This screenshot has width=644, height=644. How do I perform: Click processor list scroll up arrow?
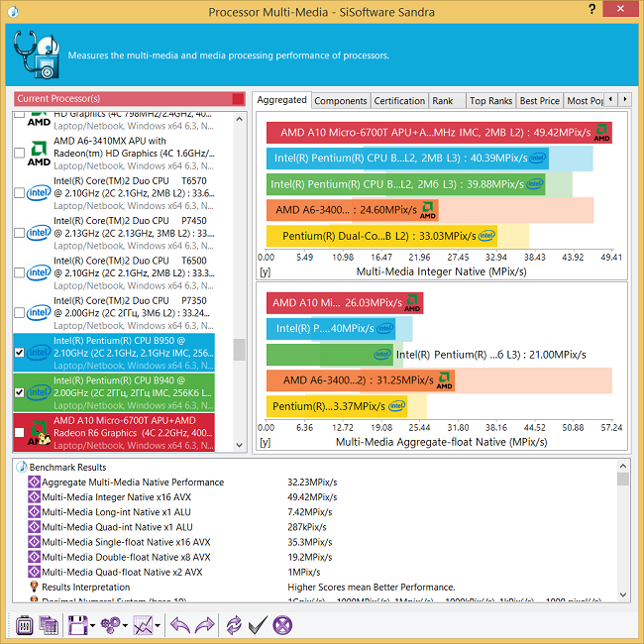(240, 119)
